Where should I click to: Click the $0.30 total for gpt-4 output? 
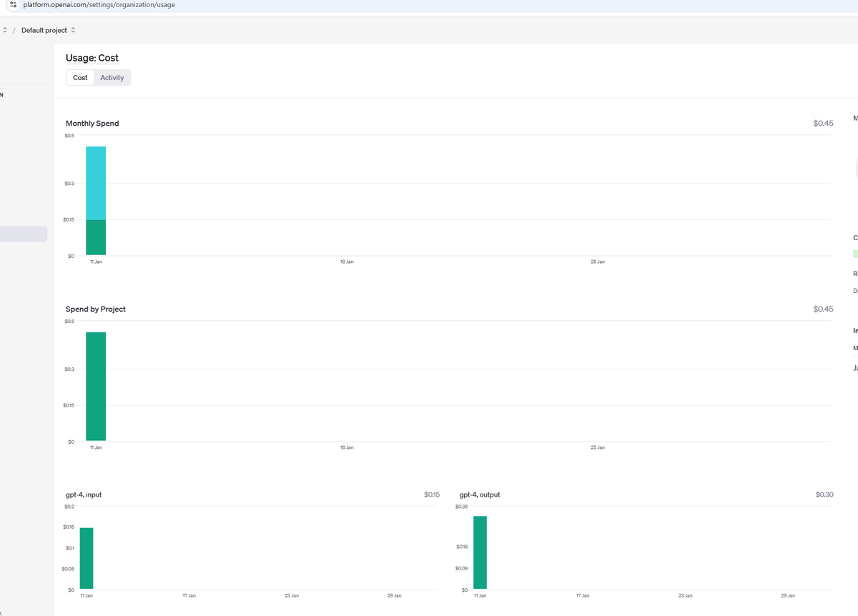click(824, 495)
